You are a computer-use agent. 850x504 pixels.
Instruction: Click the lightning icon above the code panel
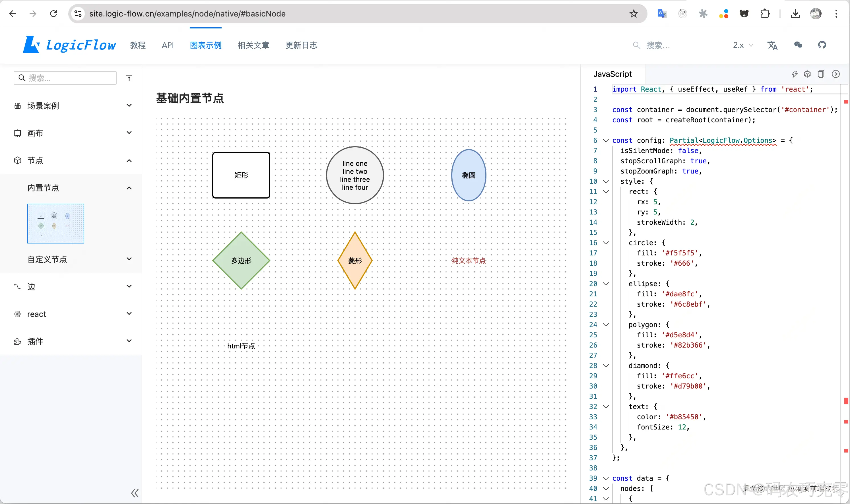coord(795,74)
